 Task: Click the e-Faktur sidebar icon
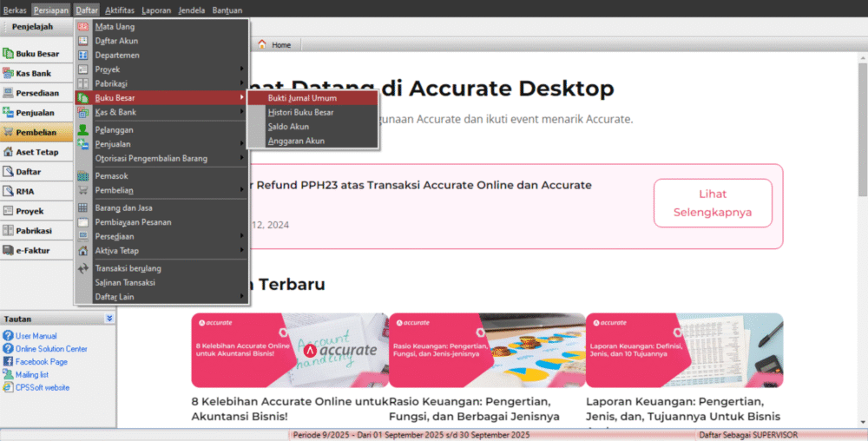(9, 250)
